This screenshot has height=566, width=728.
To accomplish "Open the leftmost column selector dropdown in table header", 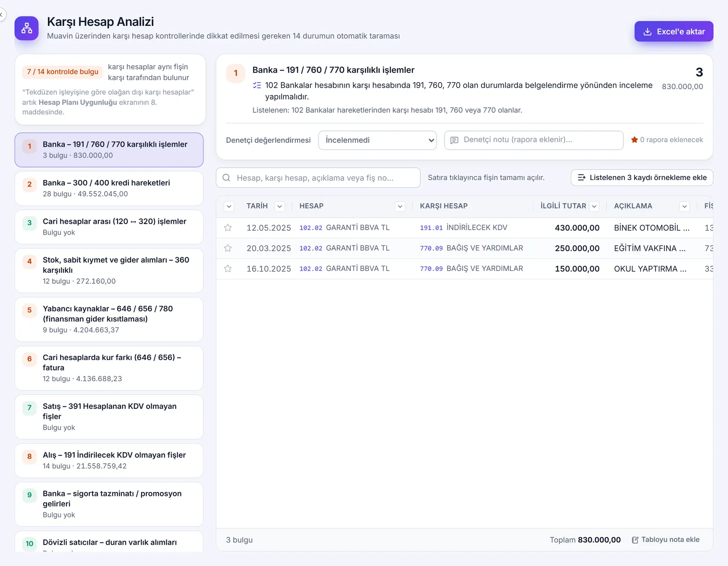I will (229, 206).
